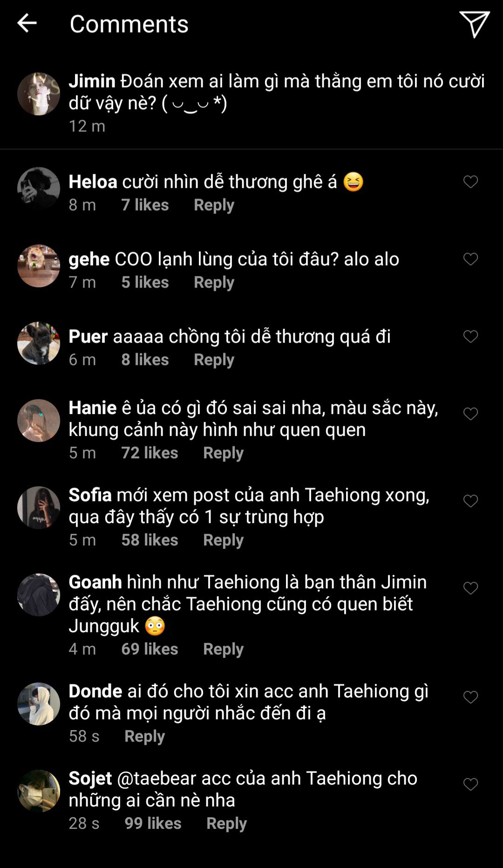Open the share paper-plane icon

click(x=474, y=24)
